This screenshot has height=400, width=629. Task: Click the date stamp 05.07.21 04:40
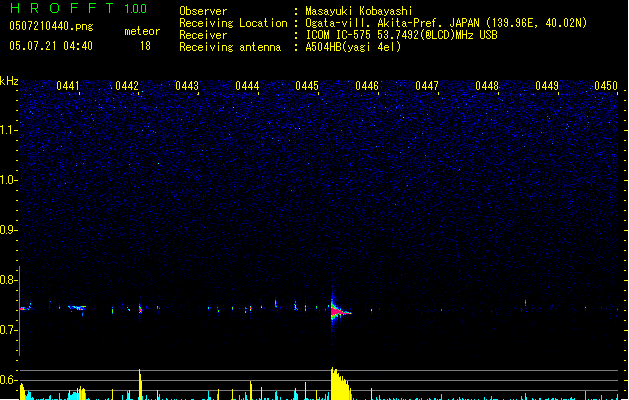51,46
